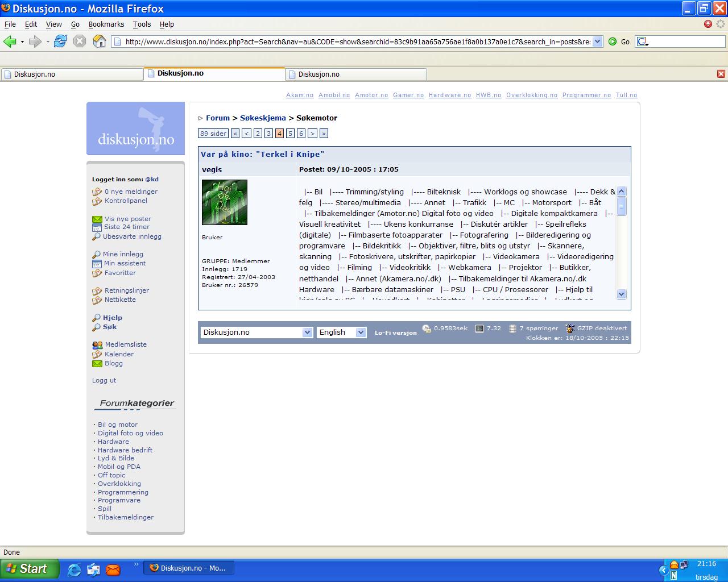Click the vegis user avatar image
This screenshot has height=582, width=728.
[225, 202]
